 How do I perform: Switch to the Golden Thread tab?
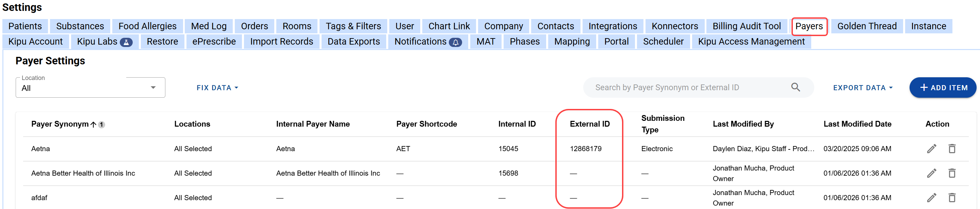(867, 26)
